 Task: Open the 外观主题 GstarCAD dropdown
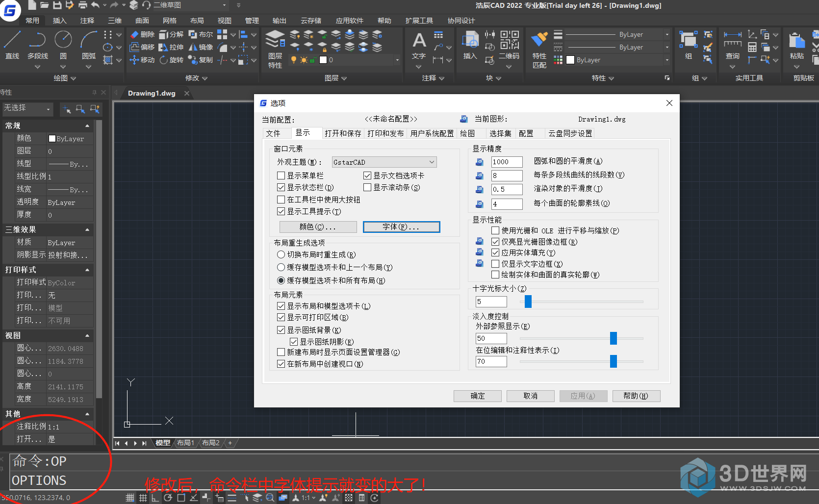[x=384, y=162]
